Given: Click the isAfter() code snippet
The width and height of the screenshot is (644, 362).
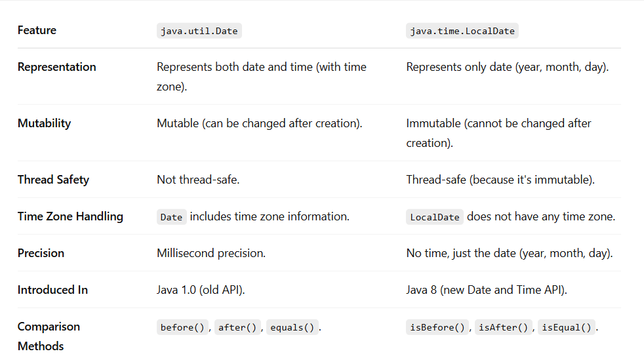Looking at the screenshot, I should [x=502, y=327].
